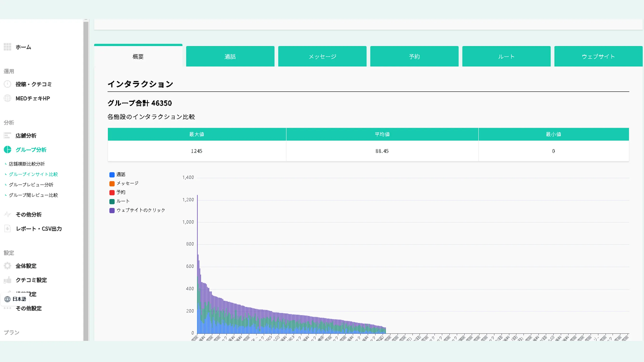Open the 日本語 language selector
The width and height of the screenshot is (644, 362).
coord(15,299)
